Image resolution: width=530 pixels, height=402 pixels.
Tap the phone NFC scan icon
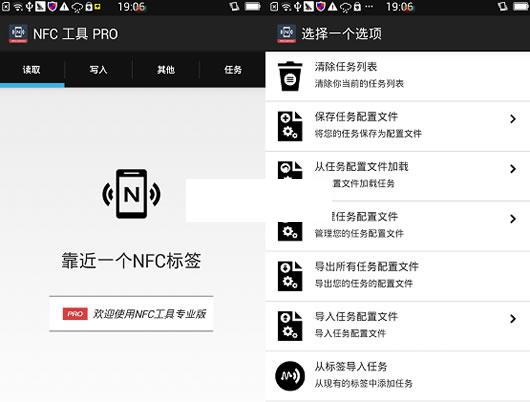click(x=131, y=194)
